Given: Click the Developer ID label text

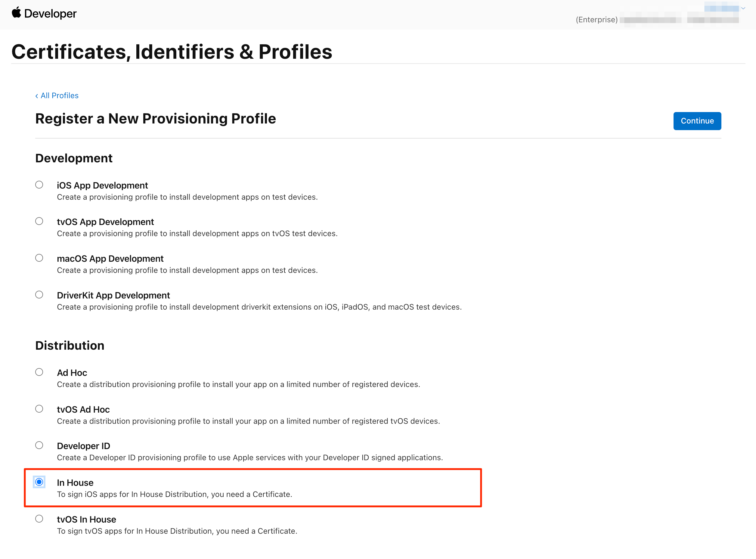Looking at the screenshot, I should (x=83, y=446).
